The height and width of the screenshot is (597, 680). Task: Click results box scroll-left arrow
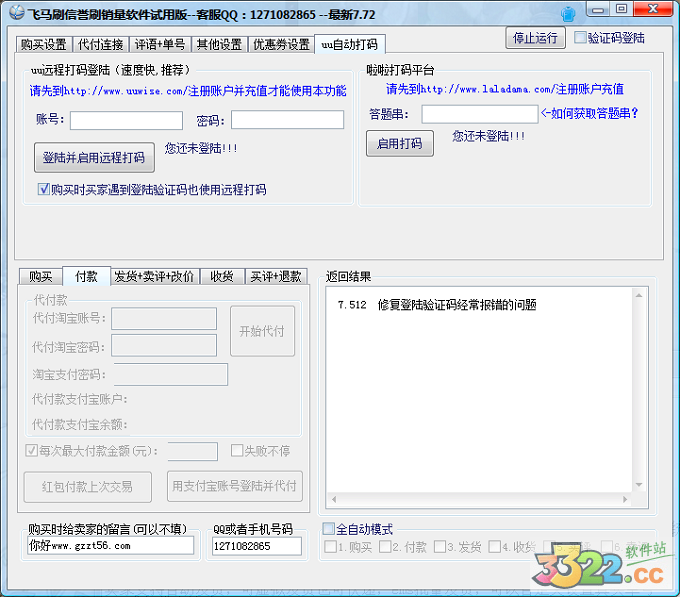[334, 499]
